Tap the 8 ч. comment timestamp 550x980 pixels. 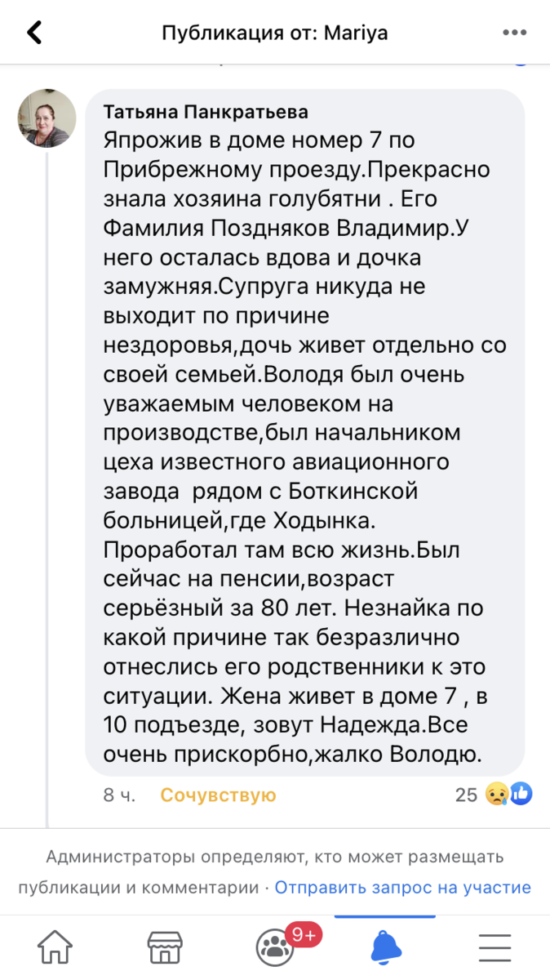click(x=119, y=795)
